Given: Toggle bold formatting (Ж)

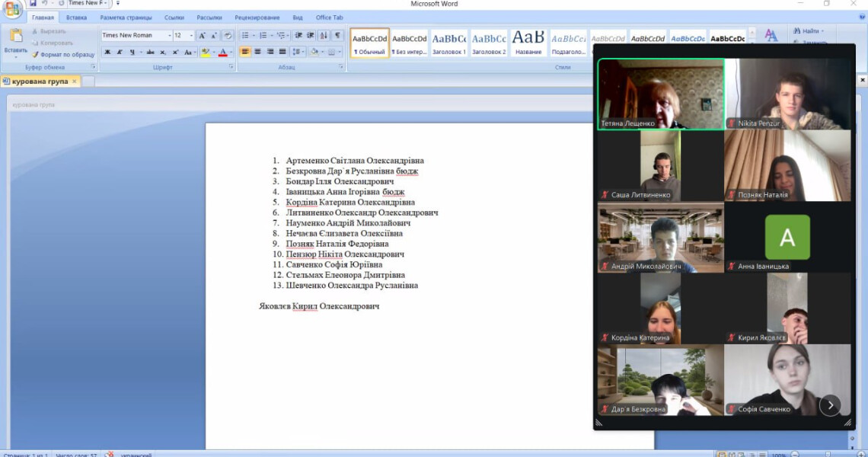Looking at the screenshot, I should [x=107, y=52].
